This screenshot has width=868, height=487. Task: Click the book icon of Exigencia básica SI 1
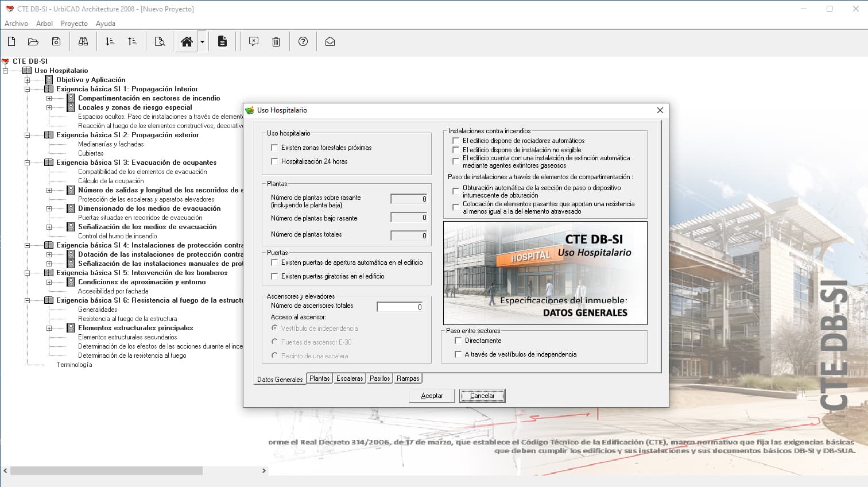(x=49, y=89)
